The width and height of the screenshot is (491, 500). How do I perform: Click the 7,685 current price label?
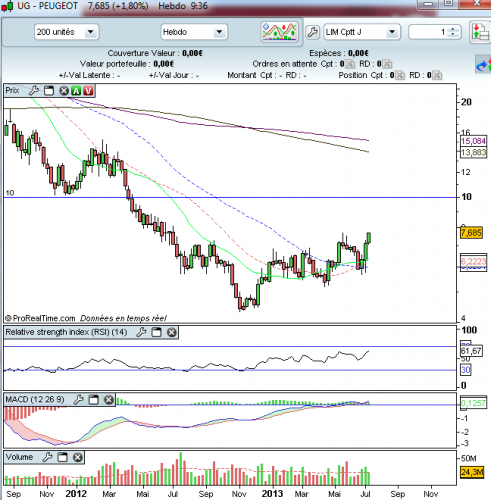(x=471, y=233)
